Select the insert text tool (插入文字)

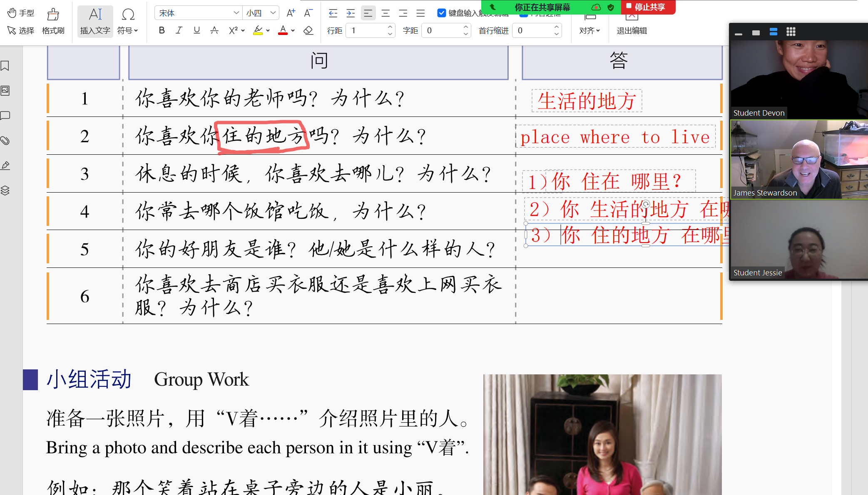(95, 22)
